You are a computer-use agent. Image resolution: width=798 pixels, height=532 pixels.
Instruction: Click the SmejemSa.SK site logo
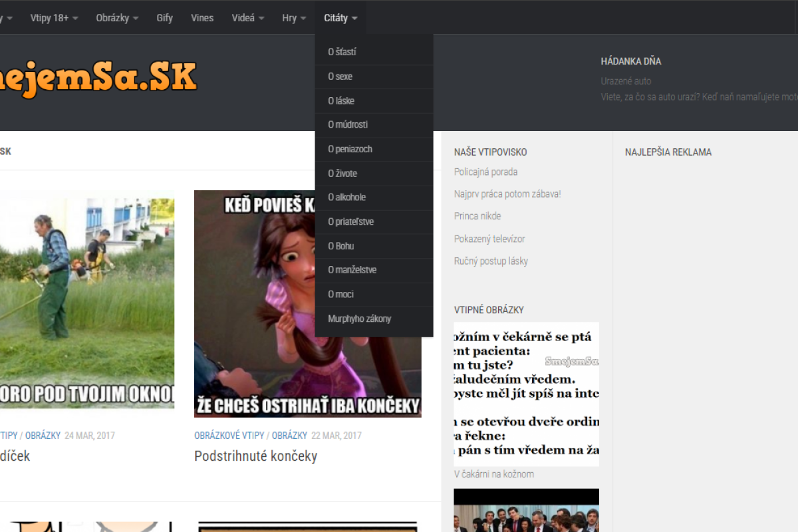click(x=98, y=78)
